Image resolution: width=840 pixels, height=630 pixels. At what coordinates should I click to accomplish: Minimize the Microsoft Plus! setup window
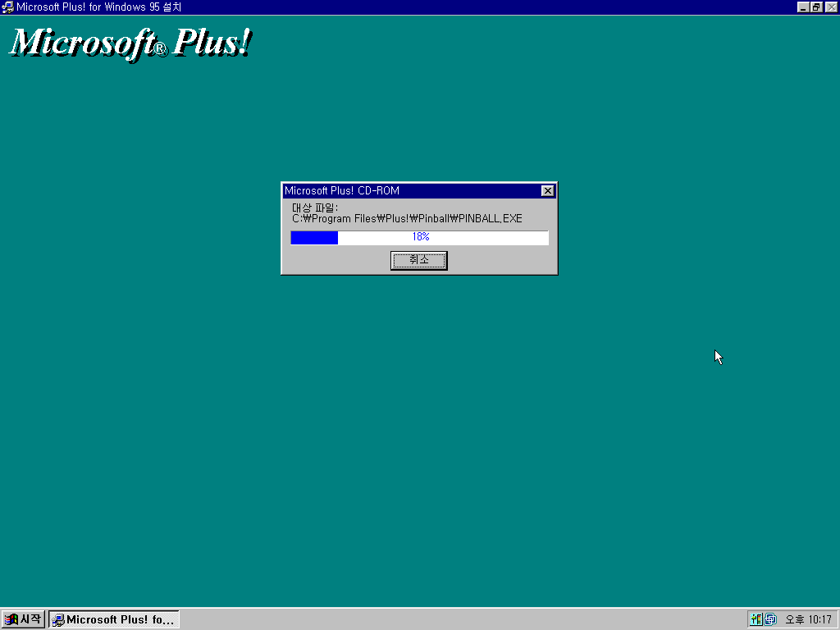[802, 7]
